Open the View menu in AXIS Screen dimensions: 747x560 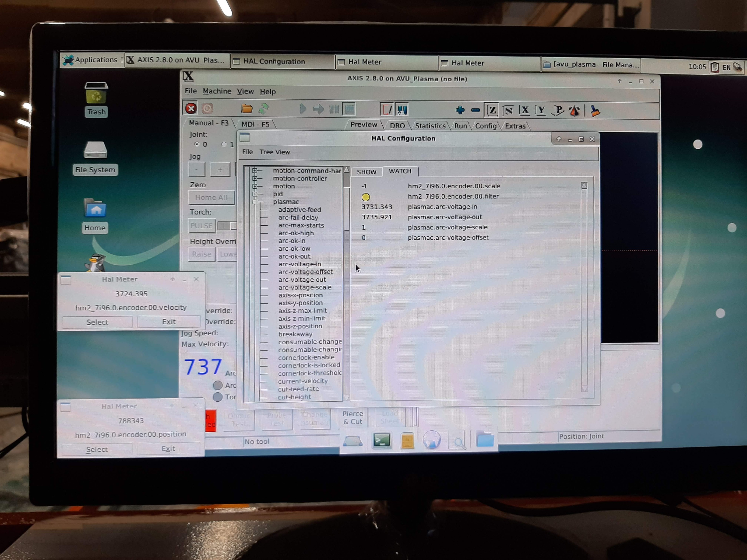(x=245, y=91)
